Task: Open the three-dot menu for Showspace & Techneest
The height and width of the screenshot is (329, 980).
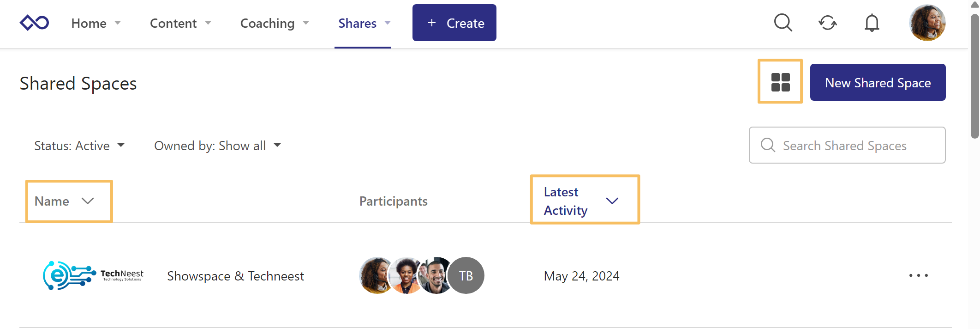Action: click(918, 275)
